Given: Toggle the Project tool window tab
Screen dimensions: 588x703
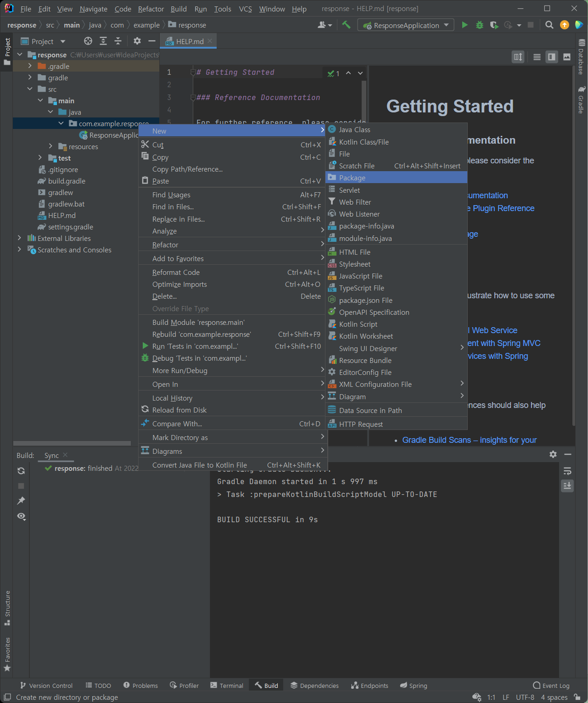Looking at the screenshot, I should 7,51.
